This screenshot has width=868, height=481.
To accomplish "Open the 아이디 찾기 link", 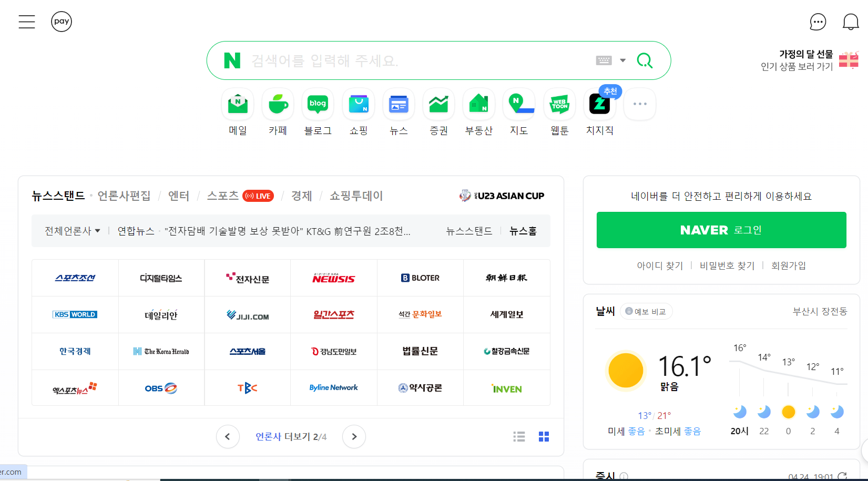I will [660, 265].
